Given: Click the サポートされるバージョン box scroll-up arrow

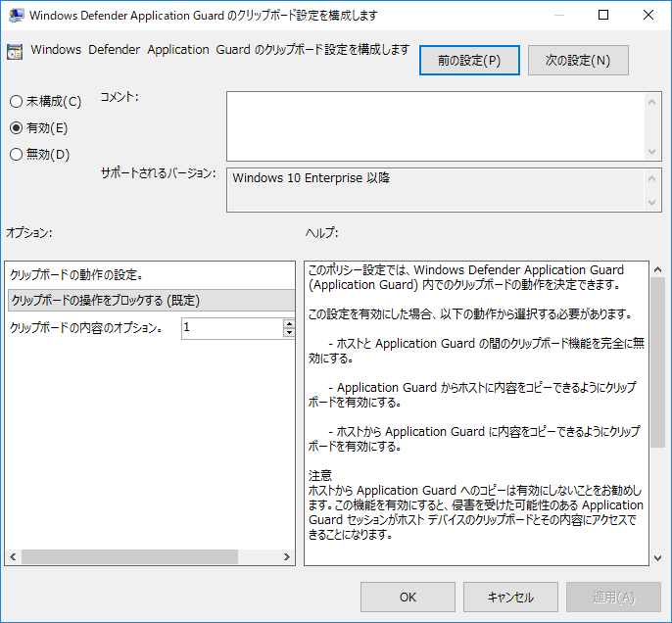Looking at the screenshot, I should [x=653, y=178].
